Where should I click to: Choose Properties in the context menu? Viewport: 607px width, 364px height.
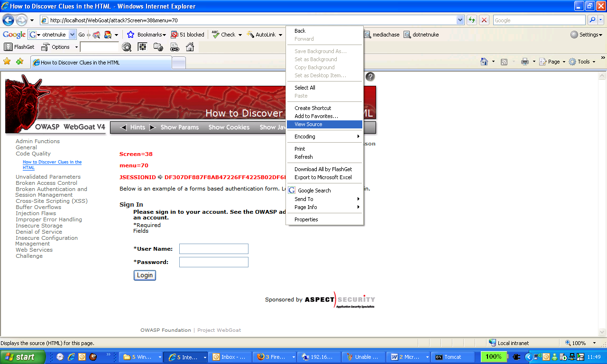click(x=306, y=219)
